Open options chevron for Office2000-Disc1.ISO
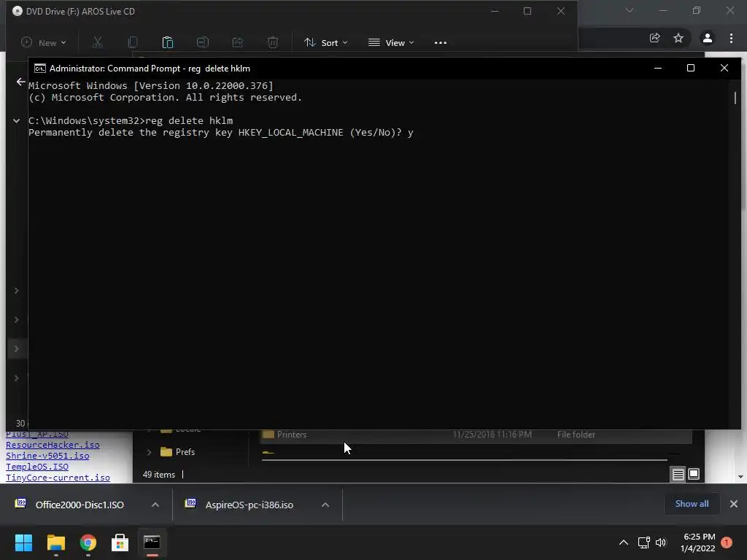The height and width of the screenshot is (560, 747). (155, 505)
